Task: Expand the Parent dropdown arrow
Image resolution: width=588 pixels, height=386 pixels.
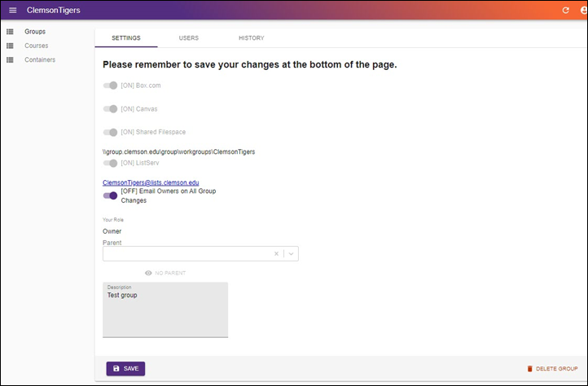Action: tap(291, 253)
